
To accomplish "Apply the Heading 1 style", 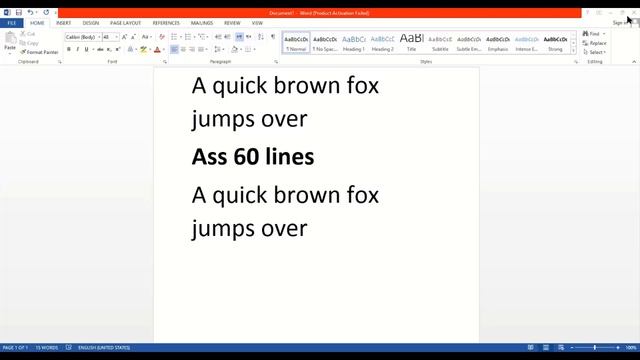I will [x=353, y=43].
